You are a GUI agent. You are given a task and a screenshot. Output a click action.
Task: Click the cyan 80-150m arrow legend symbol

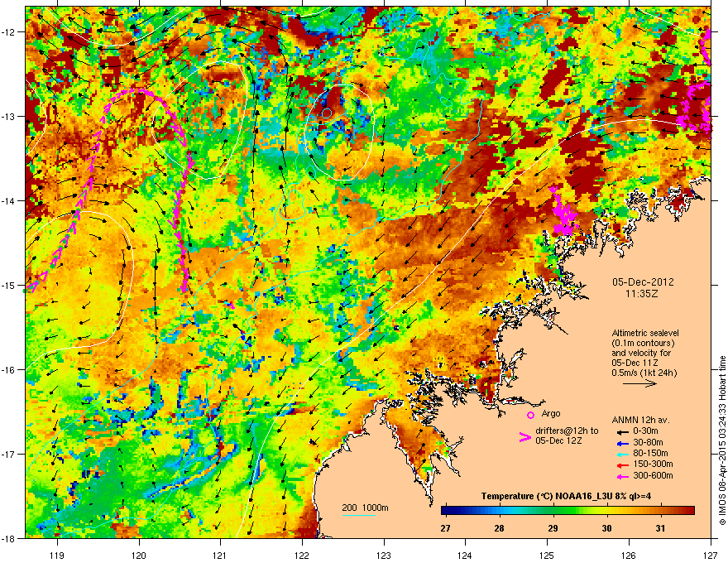click(622, 454)
